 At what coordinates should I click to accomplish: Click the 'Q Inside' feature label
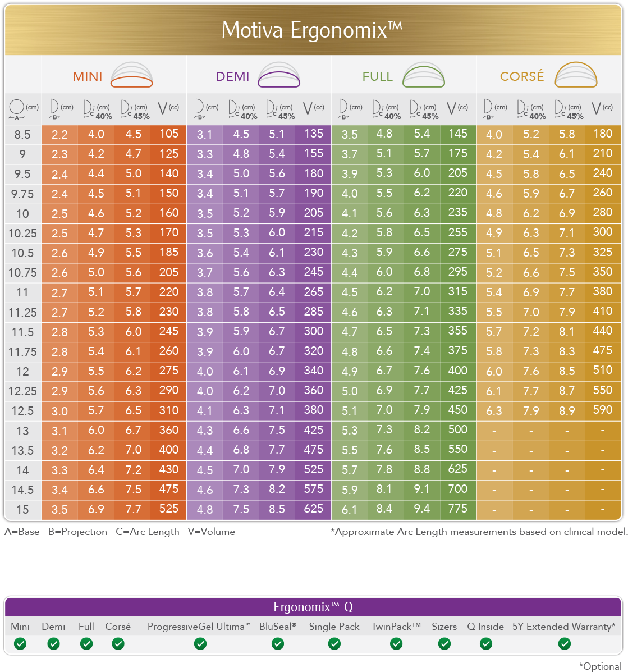pyautogui.click(x=486, y=627)
